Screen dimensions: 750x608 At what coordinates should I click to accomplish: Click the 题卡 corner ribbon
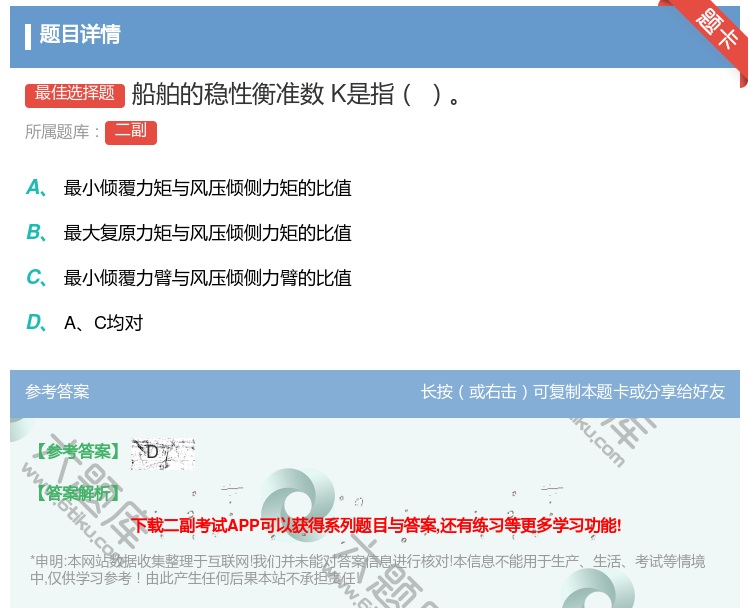717,30
